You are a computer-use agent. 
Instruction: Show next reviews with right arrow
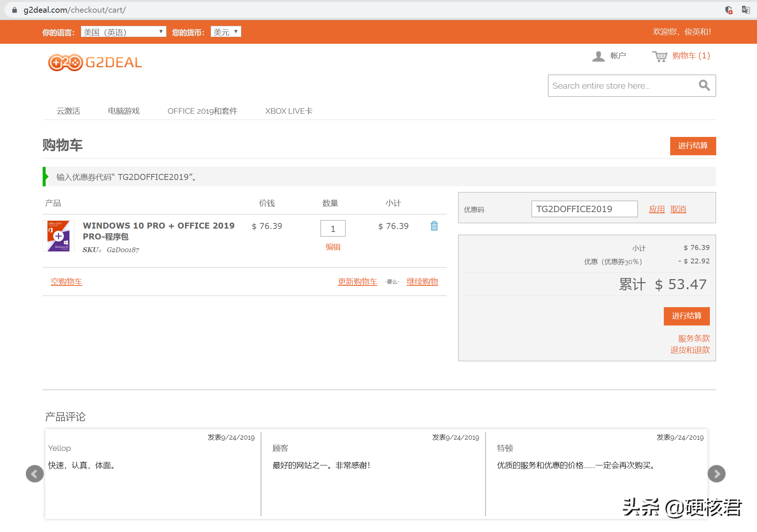coord(716,474)
